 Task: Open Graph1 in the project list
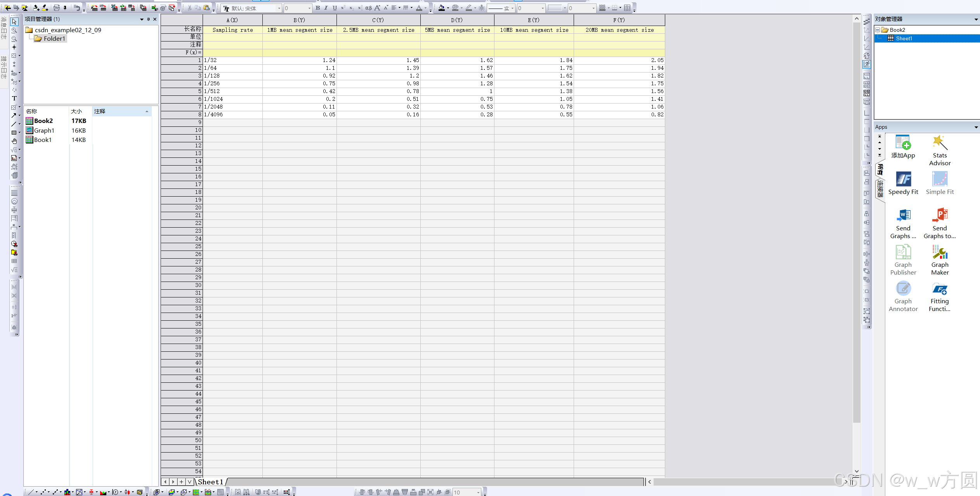click(x=44, y=130)
